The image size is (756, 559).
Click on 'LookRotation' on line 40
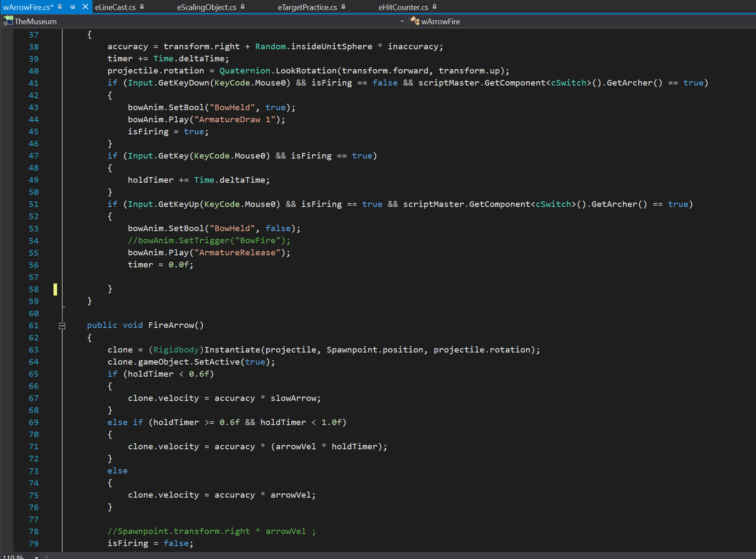[x=306, y=70]
